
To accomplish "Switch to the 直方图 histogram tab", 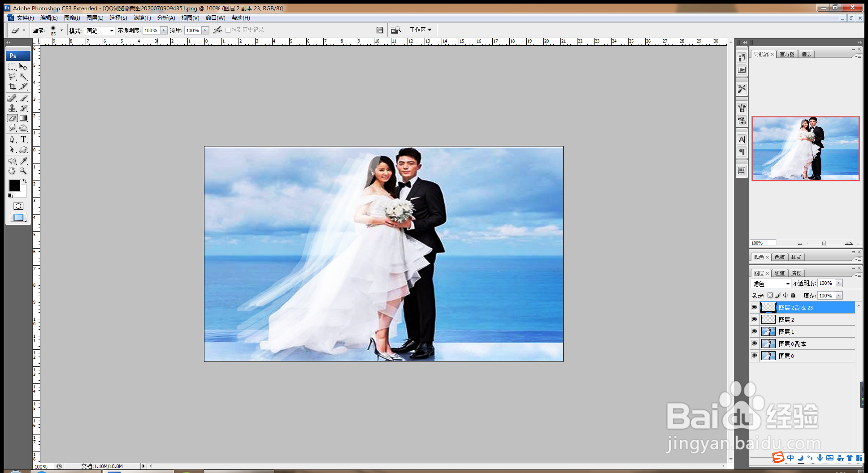I will 787,54.
